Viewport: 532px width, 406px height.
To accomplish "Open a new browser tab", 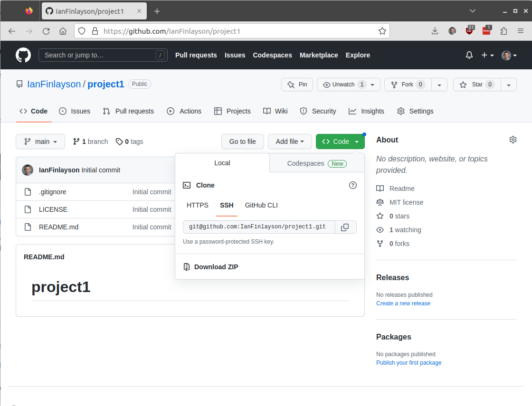I will click(x=157, y=11).
